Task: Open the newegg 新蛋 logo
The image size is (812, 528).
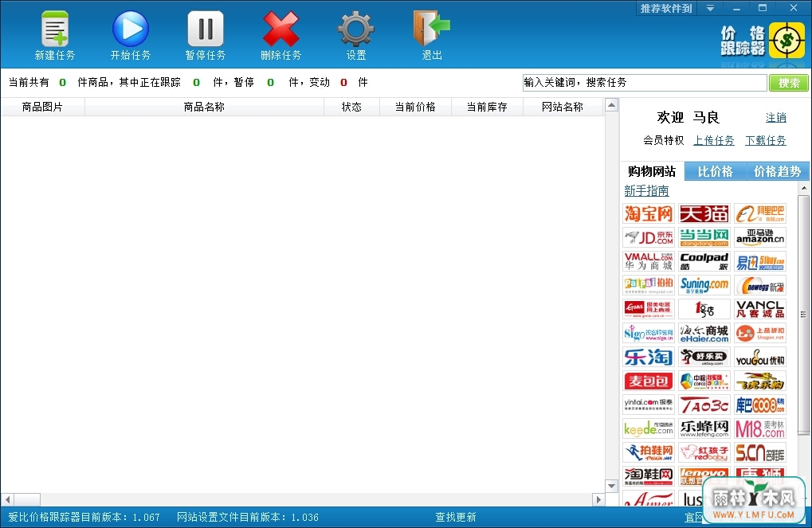Action: tap(760, 285)
